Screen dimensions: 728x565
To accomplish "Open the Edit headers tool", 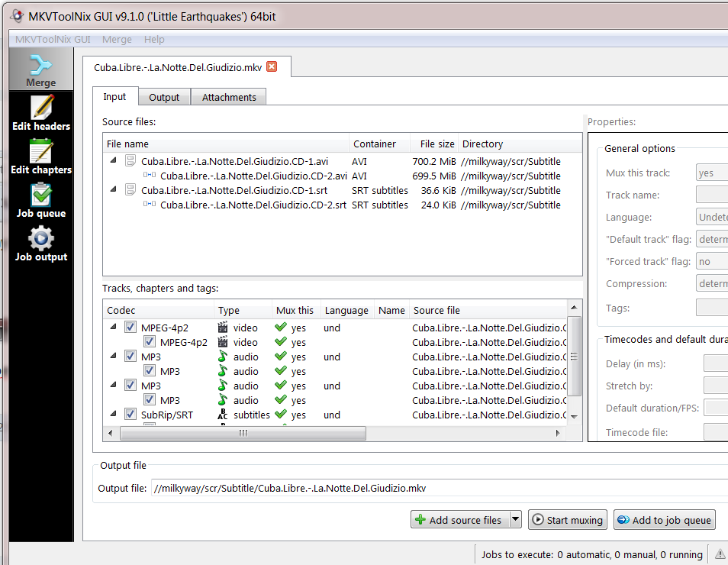I will pos(41,113).
